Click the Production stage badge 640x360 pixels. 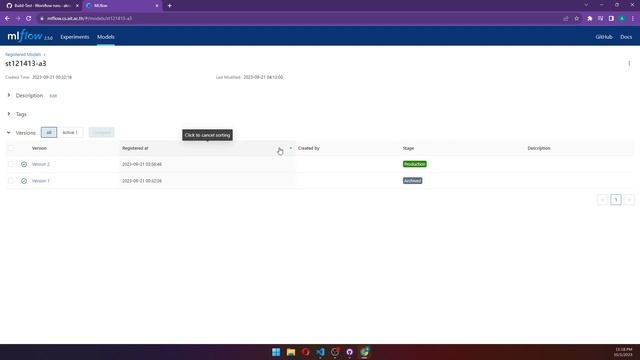pyautogui.click(x=415, y=164)
